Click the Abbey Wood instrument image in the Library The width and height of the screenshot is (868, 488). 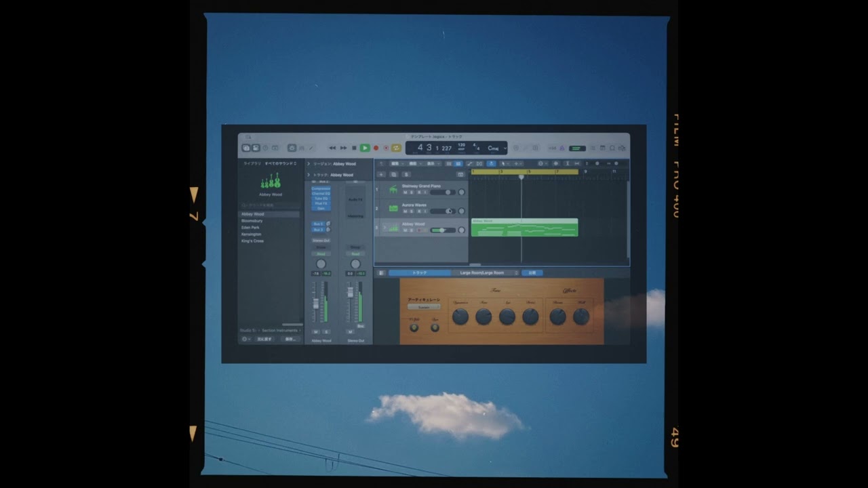click(270, 181)
